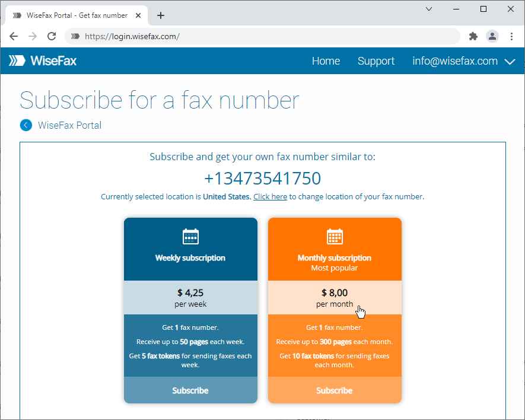Click the Weekly subscription calendar icon
Viewport: 525px width, 420px height.
[x=190, y=237]
